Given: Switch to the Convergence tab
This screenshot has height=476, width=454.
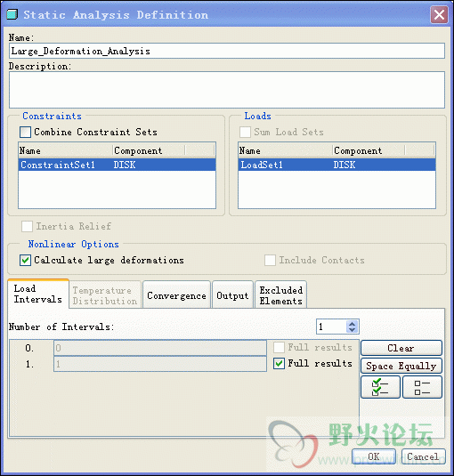Looking at the screenshot, I should pos(176,295).
